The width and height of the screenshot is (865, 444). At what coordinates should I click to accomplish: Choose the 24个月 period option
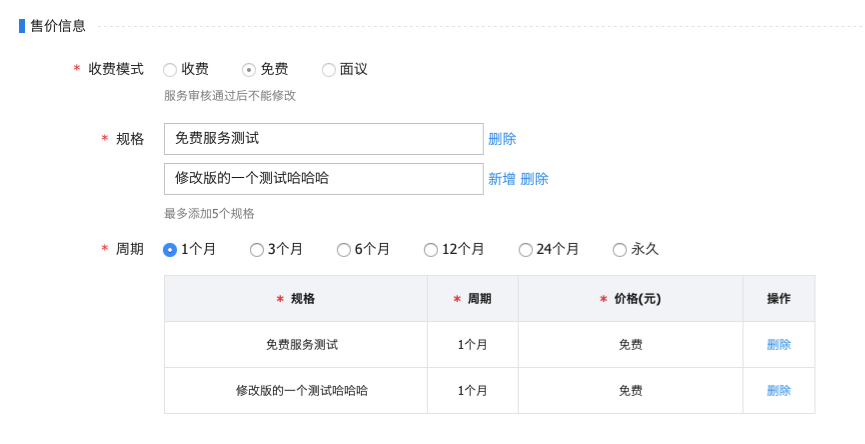526,250
